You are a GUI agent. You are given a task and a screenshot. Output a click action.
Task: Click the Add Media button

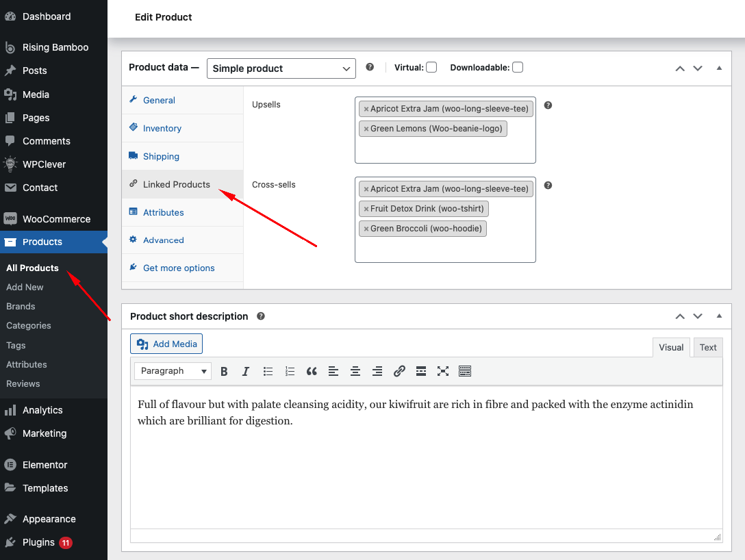click(x=166, y=344)
